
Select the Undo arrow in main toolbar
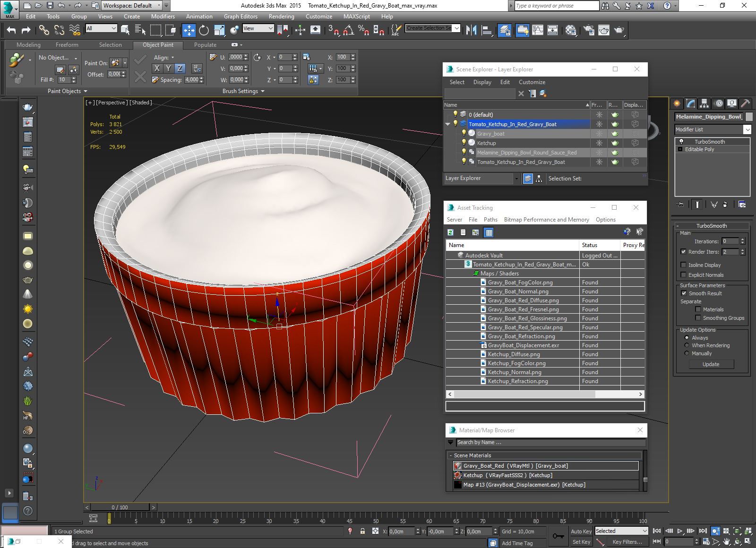coord(11,30)
